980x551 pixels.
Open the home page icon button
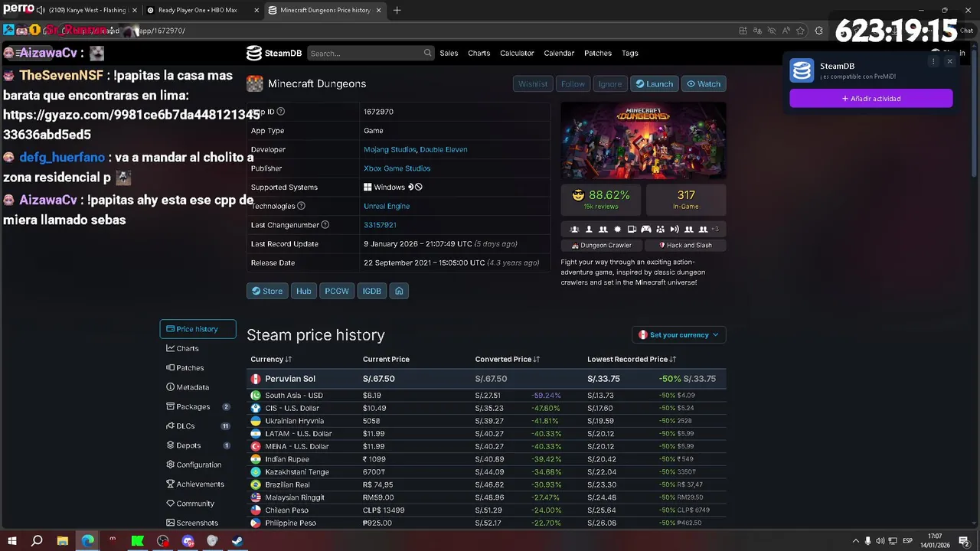click(x=399, y=291)
